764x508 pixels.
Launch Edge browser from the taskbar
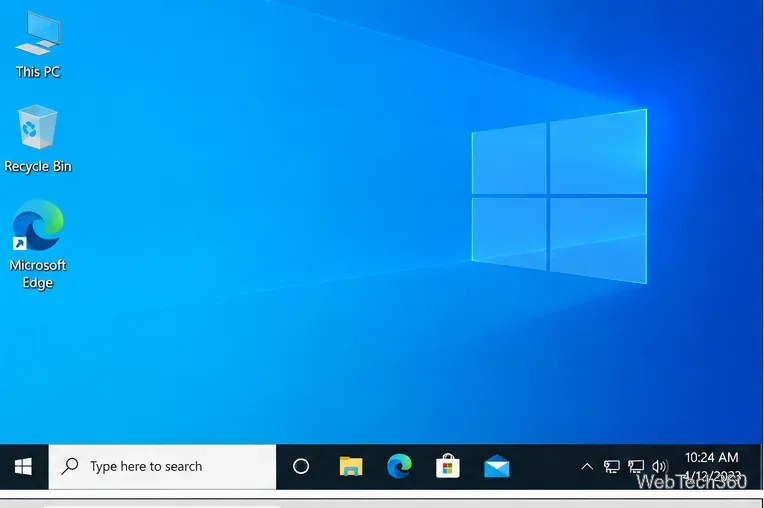[399, 467]
